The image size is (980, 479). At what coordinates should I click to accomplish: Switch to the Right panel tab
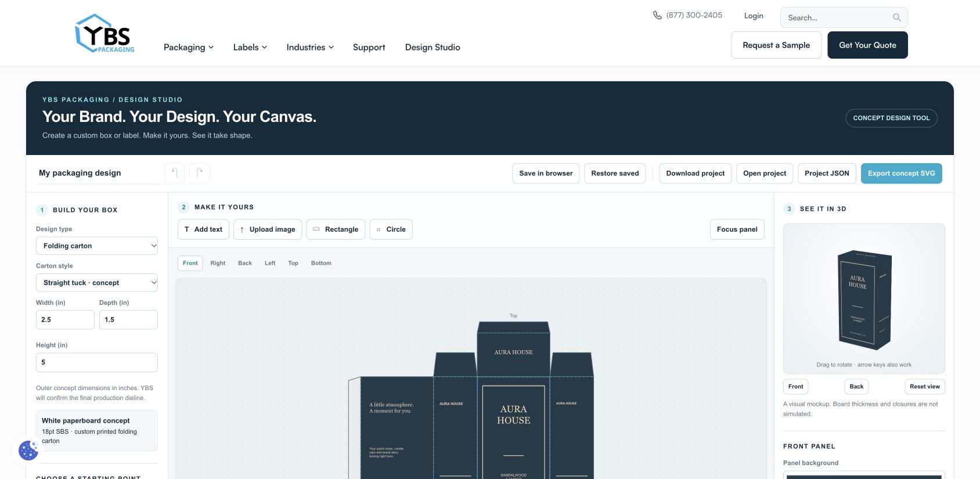(x=218, y=263)
